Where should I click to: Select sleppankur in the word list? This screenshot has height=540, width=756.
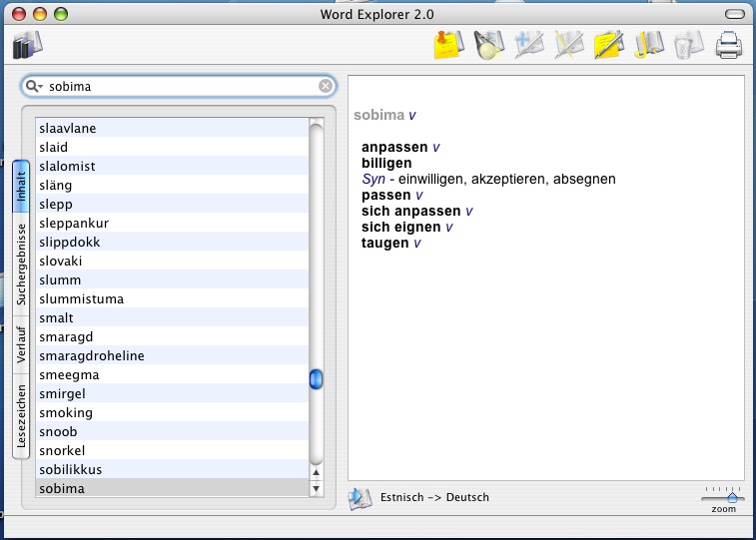coord(172,223)
